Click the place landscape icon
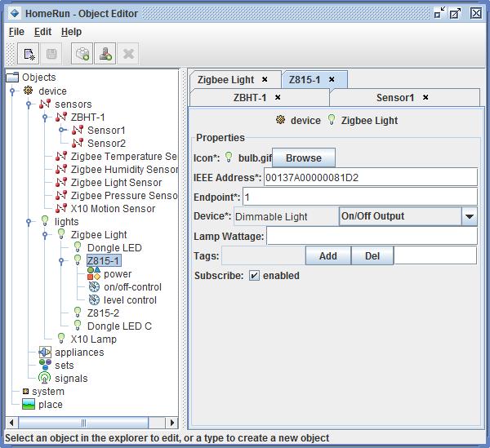The width and height of the screenshot is (490, 448). pos(29,404)
